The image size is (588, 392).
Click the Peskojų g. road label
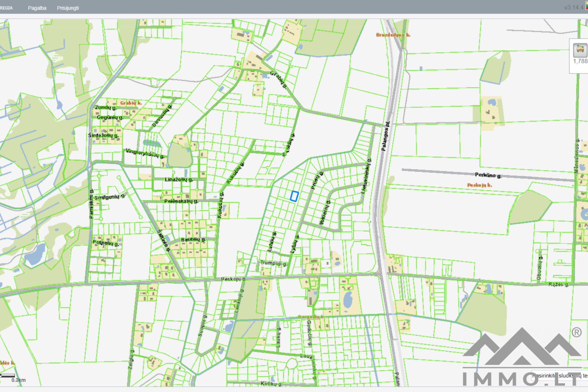click(x=233, y=279)
